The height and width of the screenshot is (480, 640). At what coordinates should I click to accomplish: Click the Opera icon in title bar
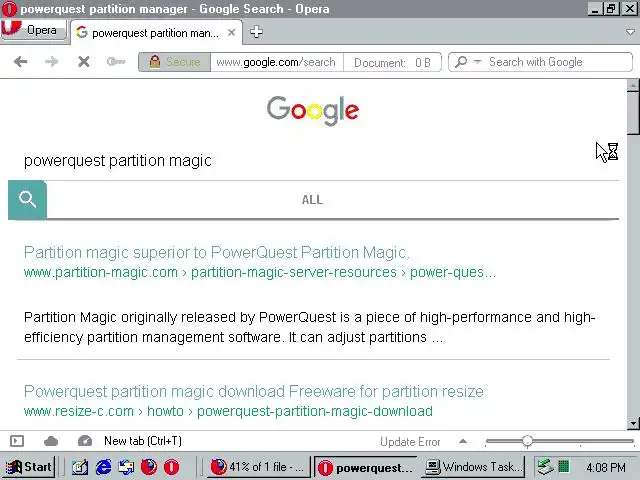[9, 9]
